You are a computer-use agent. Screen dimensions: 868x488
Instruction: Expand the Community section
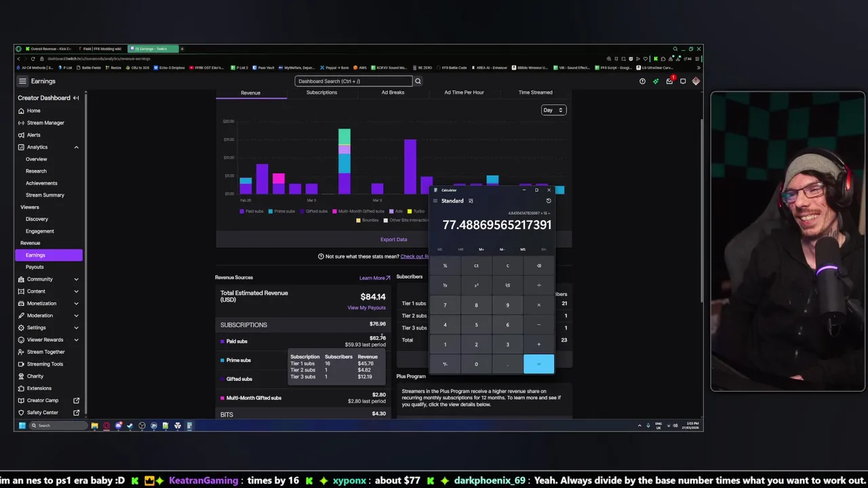click(x=76, y=279)
